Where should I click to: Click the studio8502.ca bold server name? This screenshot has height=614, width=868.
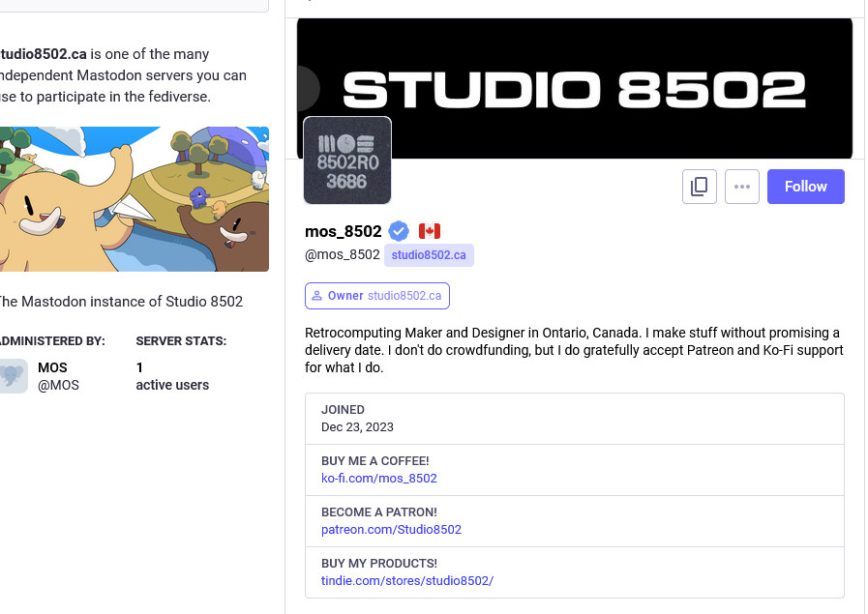point(44,54)
